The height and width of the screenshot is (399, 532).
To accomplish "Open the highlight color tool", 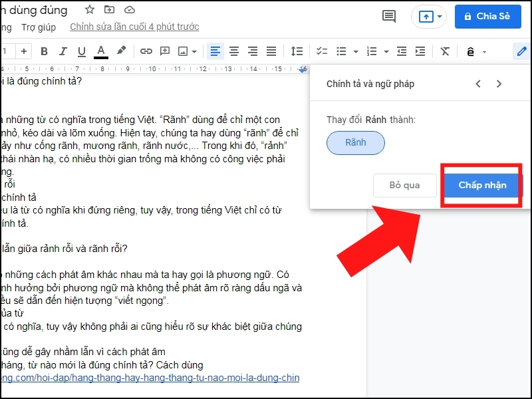I will point(121,51).
